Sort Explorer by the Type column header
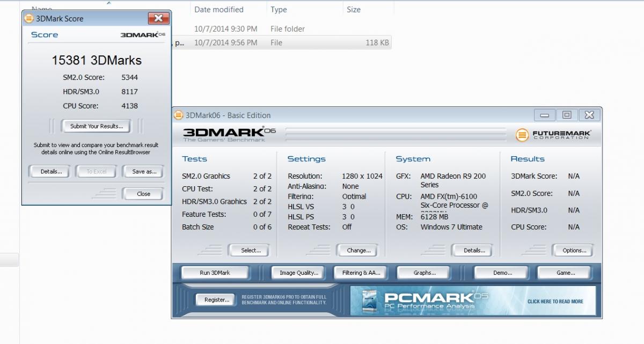 [279, 10]
